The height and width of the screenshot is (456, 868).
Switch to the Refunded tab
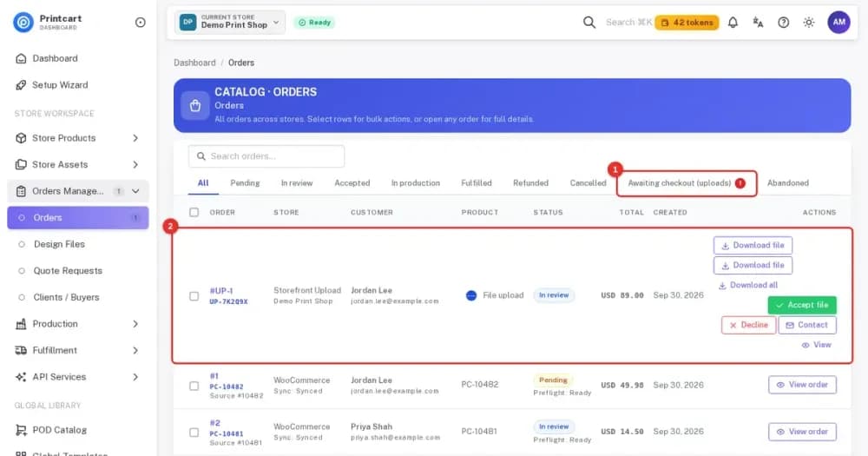coord(530,183)
